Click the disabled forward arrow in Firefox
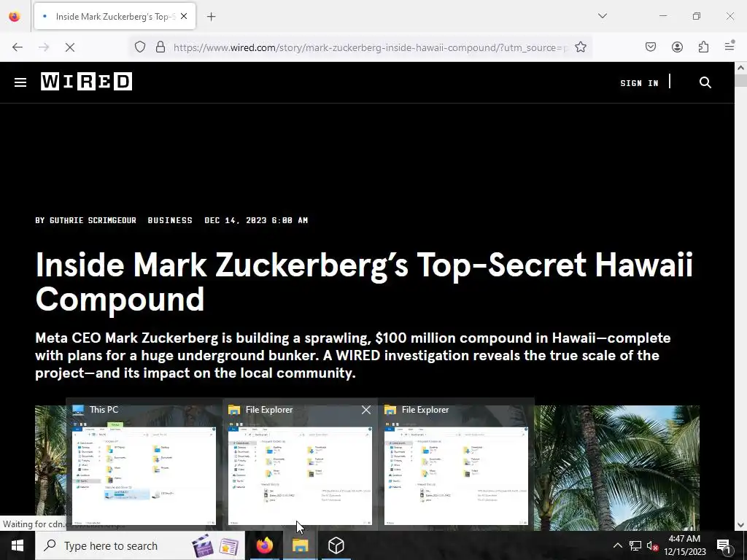 point(44,47)
